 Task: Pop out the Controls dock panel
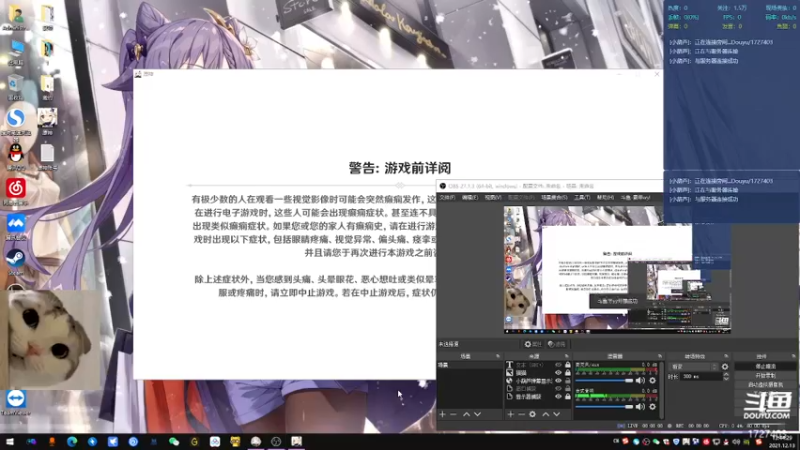coord(793,356)
